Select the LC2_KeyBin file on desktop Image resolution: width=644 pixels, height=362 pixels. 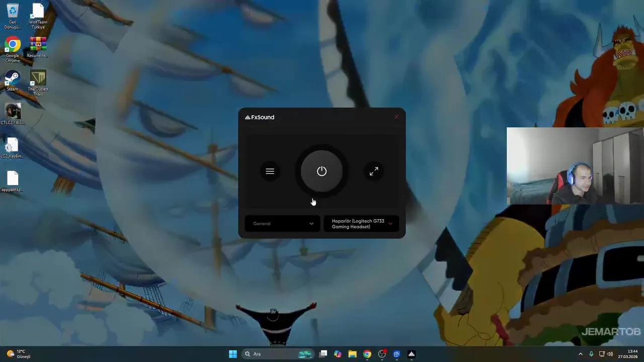(x=13, y=148)
